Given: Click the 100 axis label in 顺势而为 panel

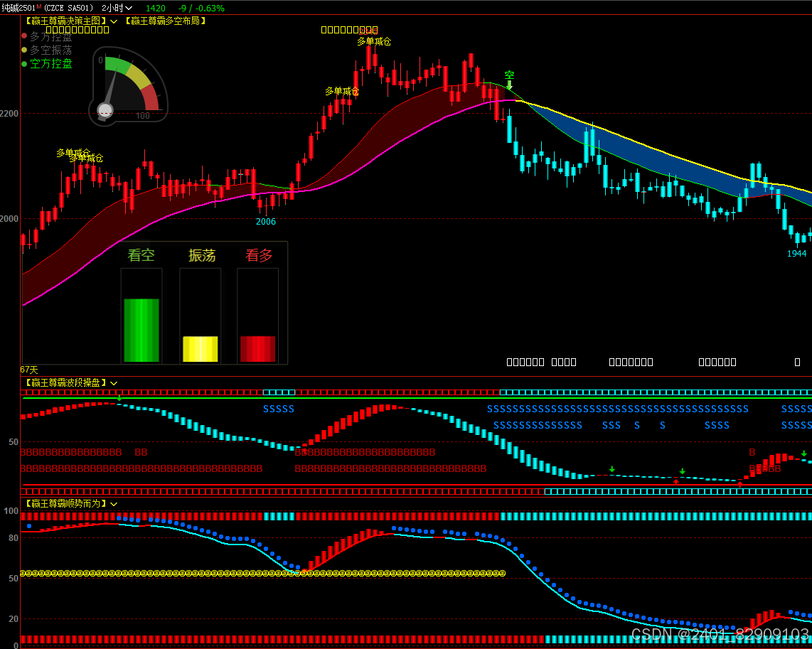Looking at the screenshot, I should tap(11, 511).
